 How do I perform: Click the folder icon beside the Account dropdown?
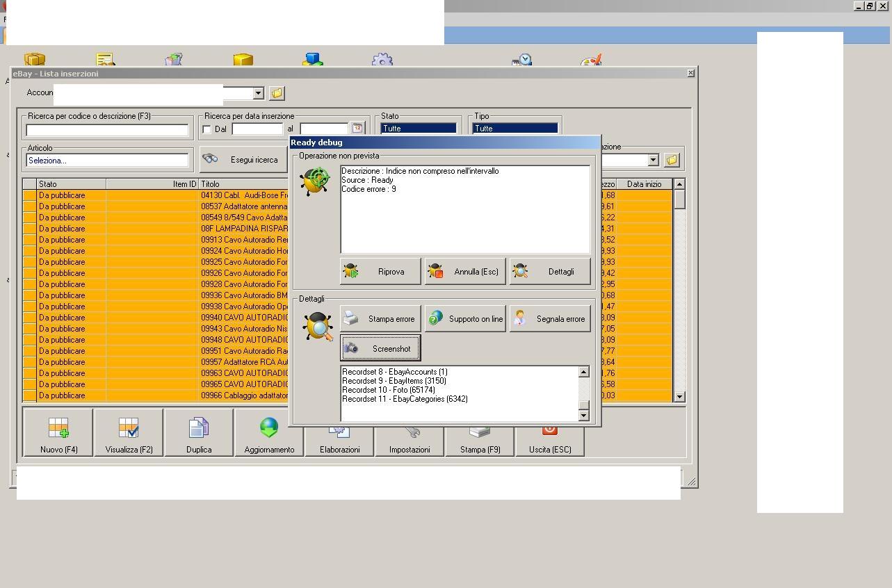(x=277, y=93)
